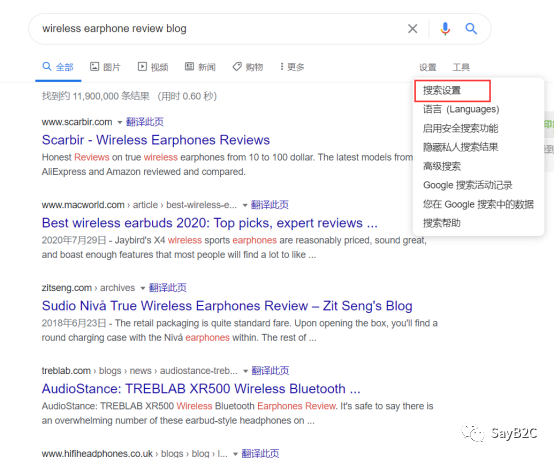The height and width of the screenshot is (458, 554).
Task: Open AudioStance TREBLAB XR500 result
Action: 201,389
